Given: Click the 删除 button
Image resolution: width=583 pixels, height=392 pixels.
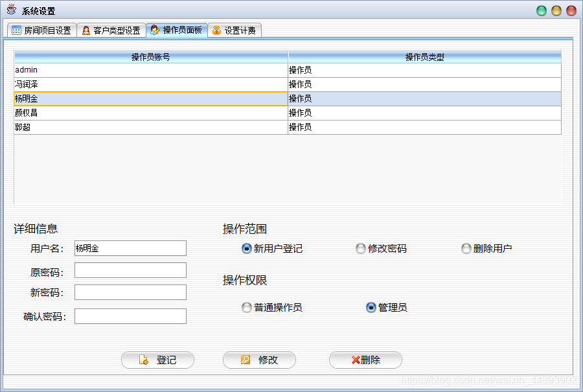Looking at the screenshot, I should coord(365,360).
